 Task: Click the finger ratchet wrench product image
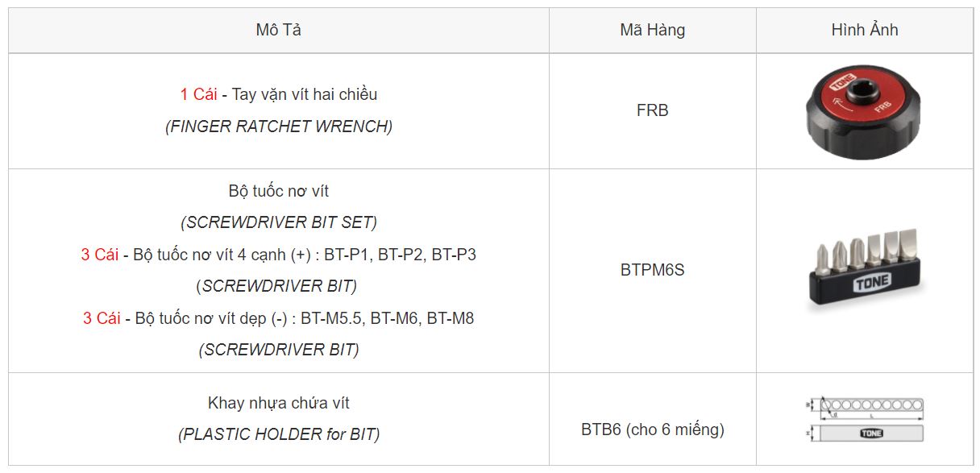click(x=864, y=111)
